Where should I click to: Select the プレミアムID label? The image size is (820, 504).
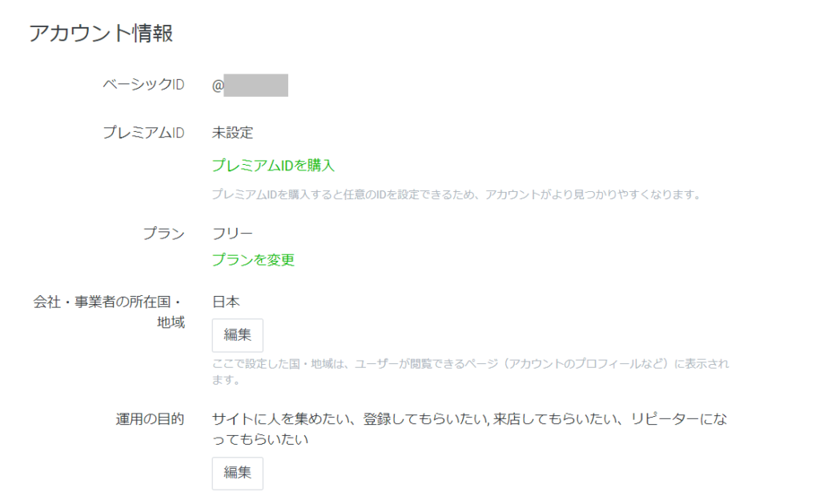point(143,133)
